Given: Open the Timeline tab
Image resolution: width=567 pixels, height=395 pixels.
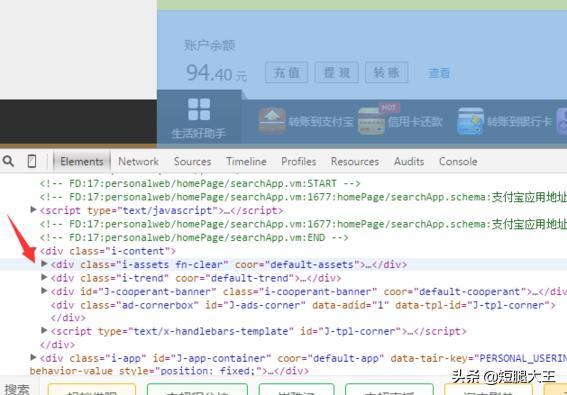Looking at the screenshot, I should (246, 161).
